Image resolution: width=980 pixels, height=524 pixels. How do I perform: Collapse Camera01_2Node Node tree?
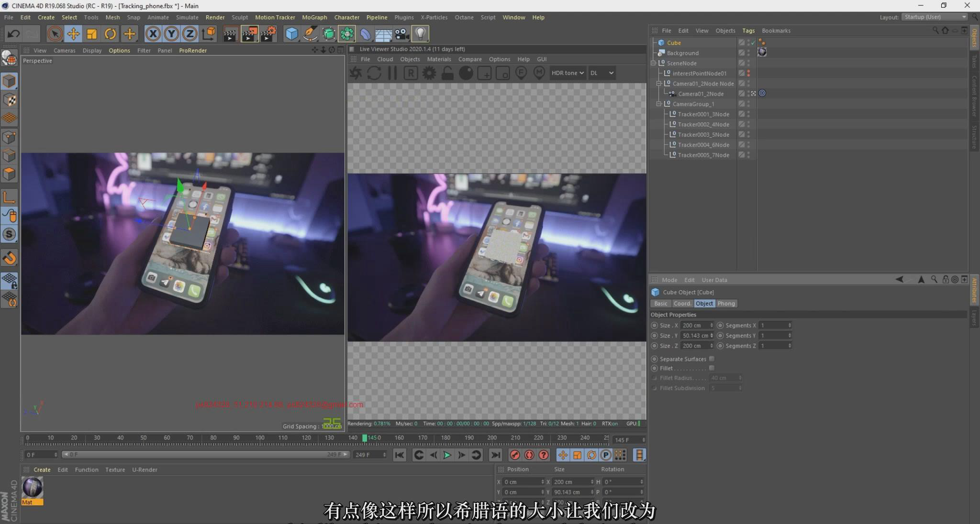(x=659, y=84)
